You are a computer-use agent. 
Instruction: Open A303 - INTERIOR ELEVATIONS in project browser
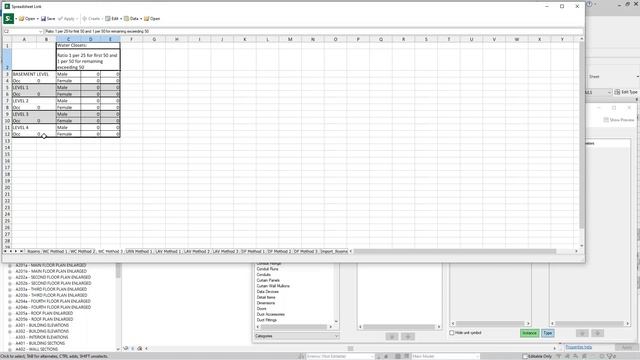[42, 337]
